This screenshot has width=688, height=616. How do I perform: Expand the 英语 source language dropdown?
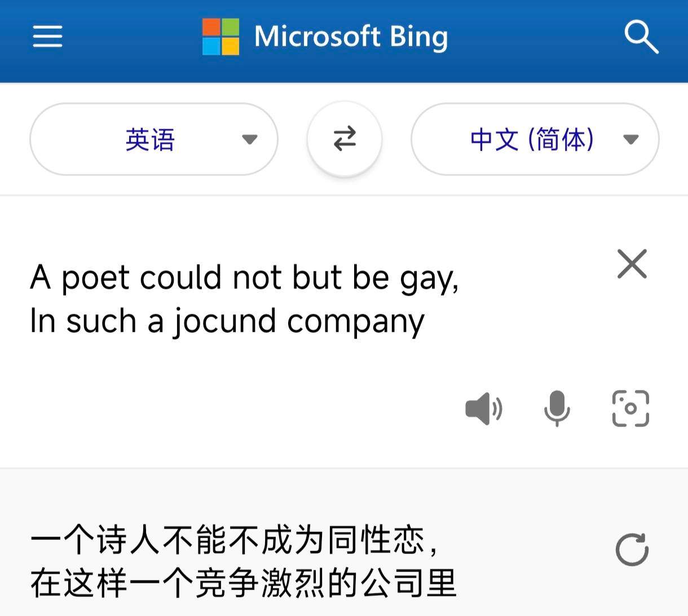tap(154, 139)
